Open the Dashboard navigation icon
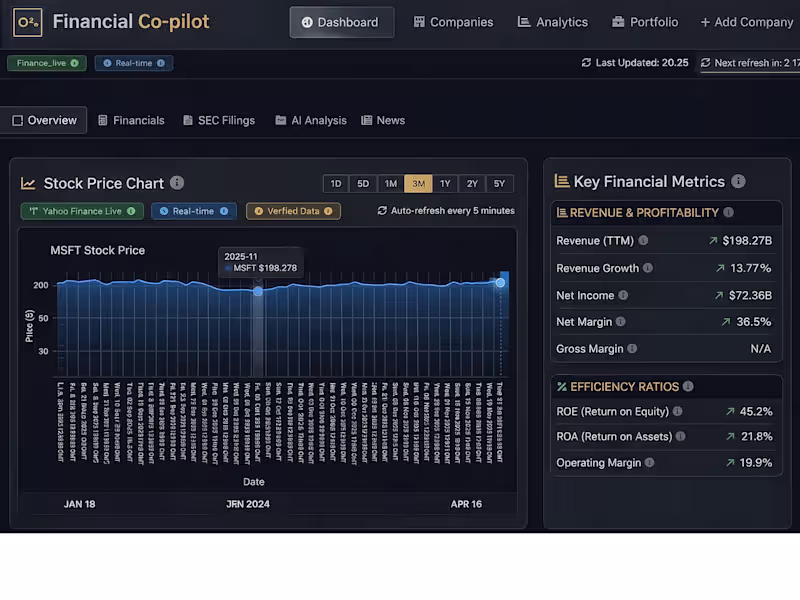800x600 pixels. click(x=309, y=21)
